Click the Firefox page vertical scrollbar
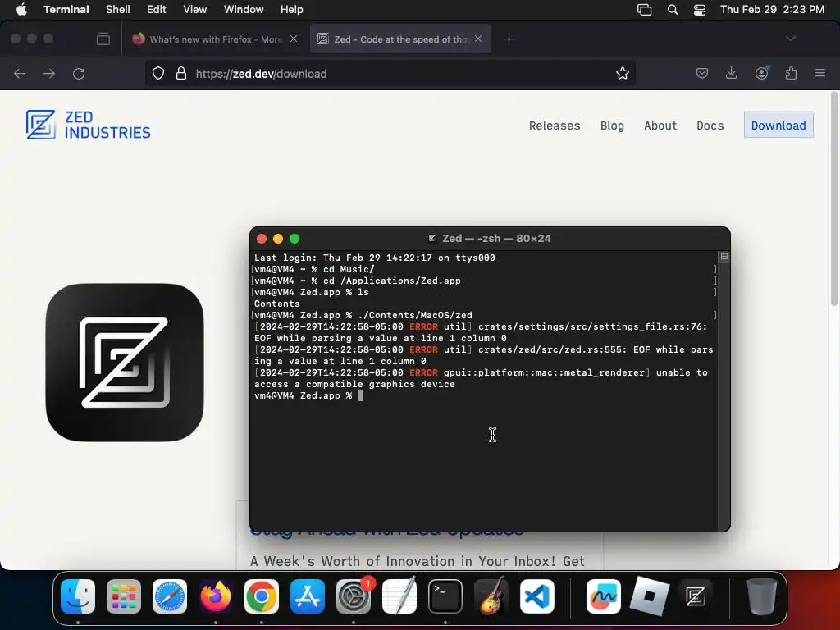 pyautogui.click(x=833, y=199)
